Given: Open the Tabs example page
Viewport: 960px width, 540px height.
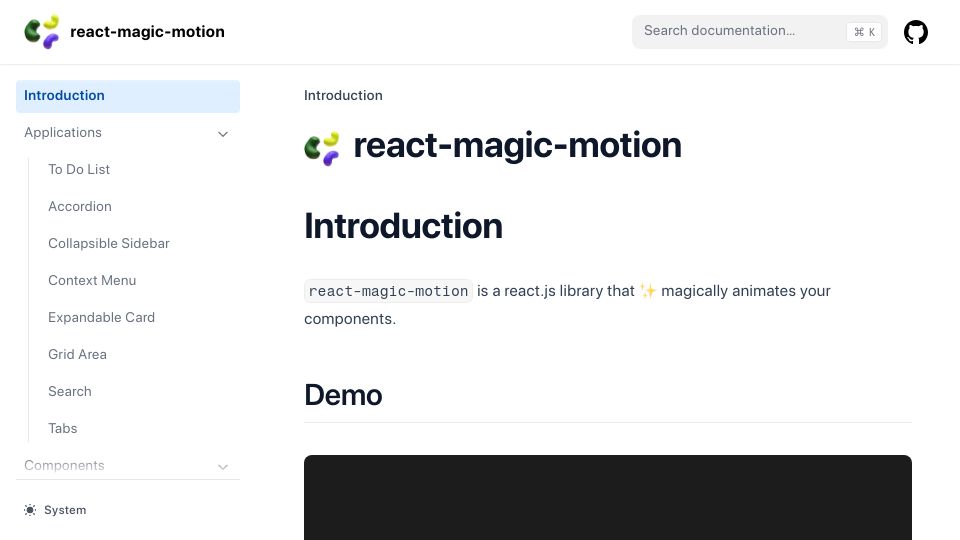Looking at the screenshot, I should tap(62, 429).
